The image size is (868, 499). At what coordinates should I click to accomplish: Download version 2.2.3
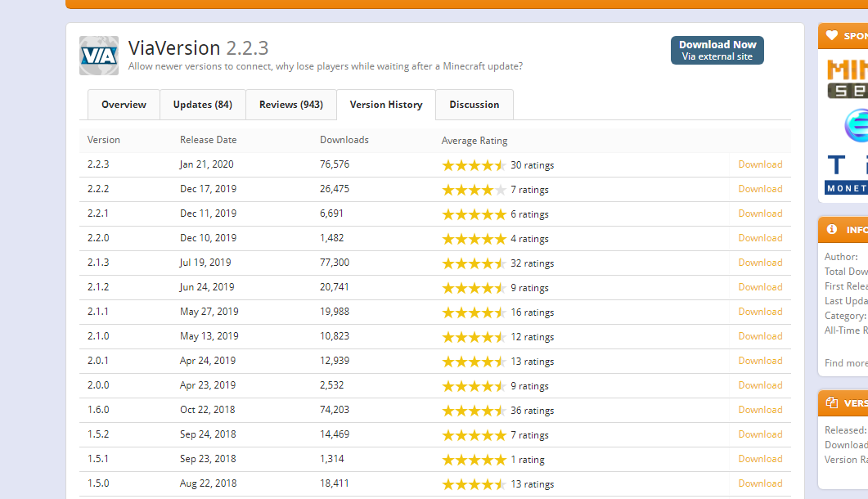click(760, 164)
